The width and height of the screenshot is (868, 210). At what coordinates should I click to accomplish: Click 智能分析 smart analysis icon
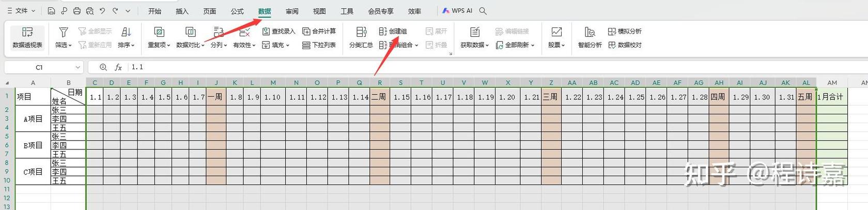point(590,32)
